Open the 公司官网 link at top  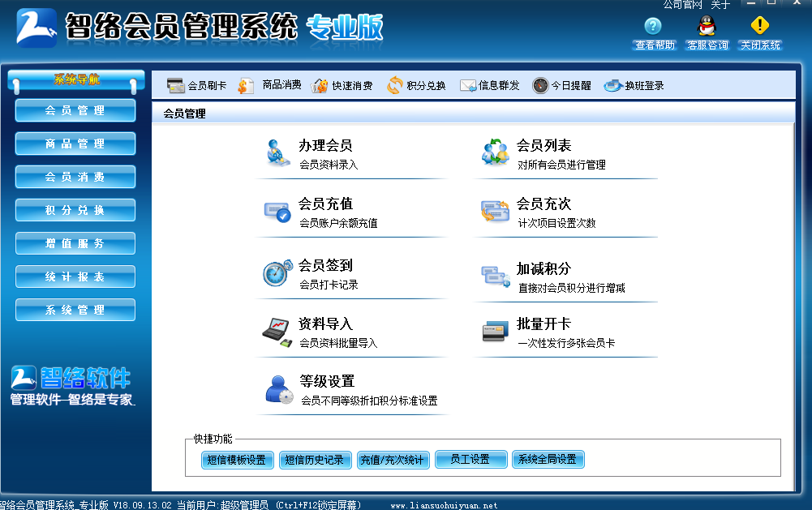[x=682, y=5]
